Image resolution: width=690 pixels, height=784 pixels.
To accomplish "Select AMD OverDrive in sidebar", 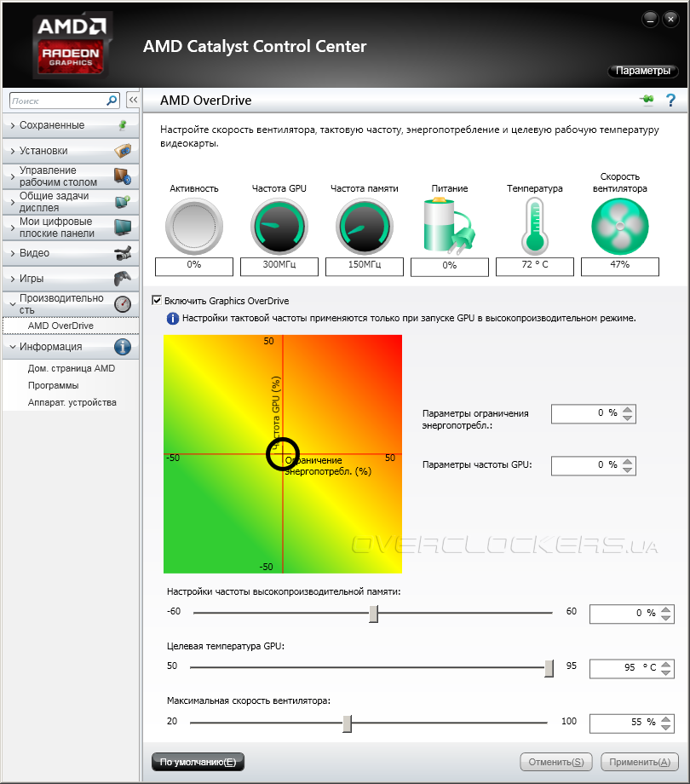I will [x=71, y=326].
